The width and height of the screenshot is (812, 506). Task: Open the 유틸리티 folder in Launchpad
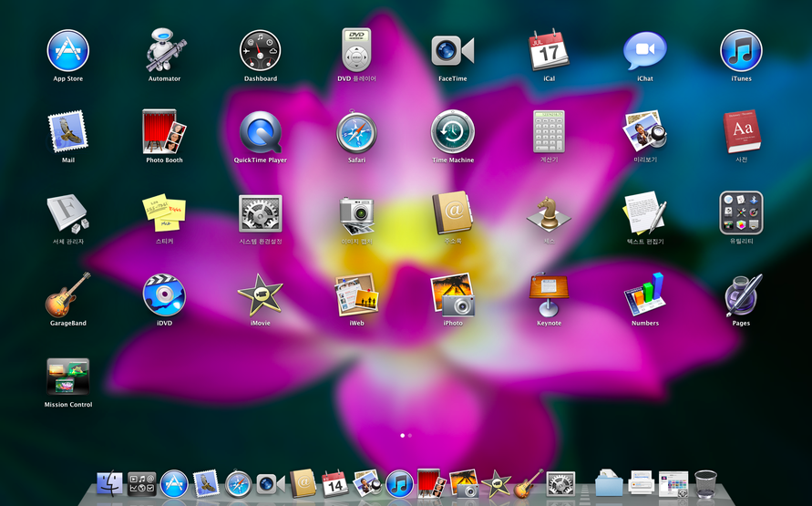741,212
